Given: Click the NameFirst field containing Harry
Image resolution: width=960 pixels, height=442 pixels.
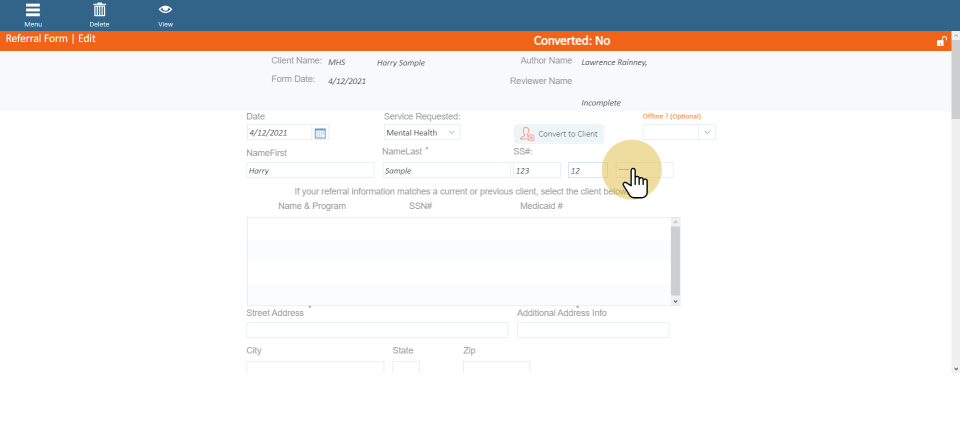Looking at the screenshot, I should [310, 171].
